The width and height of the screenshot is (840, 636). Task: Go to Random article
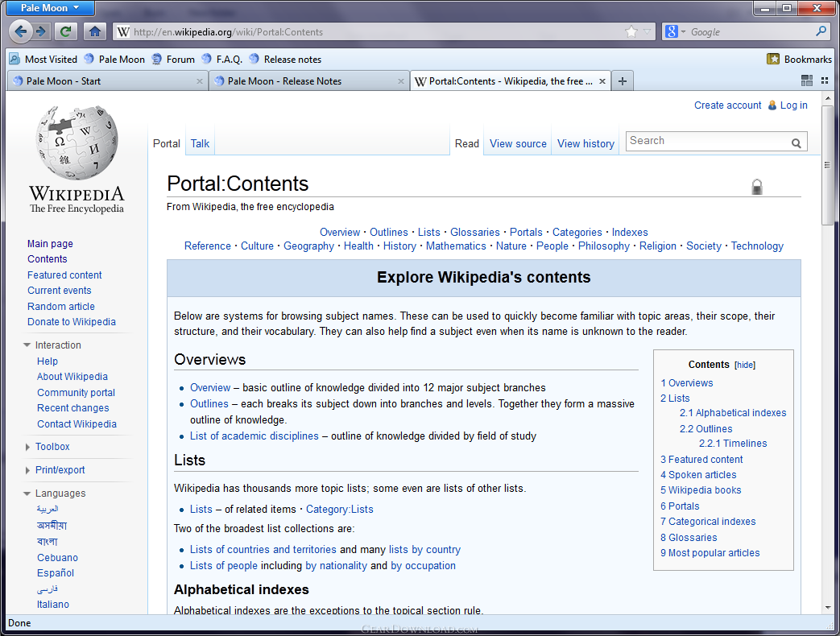point(61,307)
